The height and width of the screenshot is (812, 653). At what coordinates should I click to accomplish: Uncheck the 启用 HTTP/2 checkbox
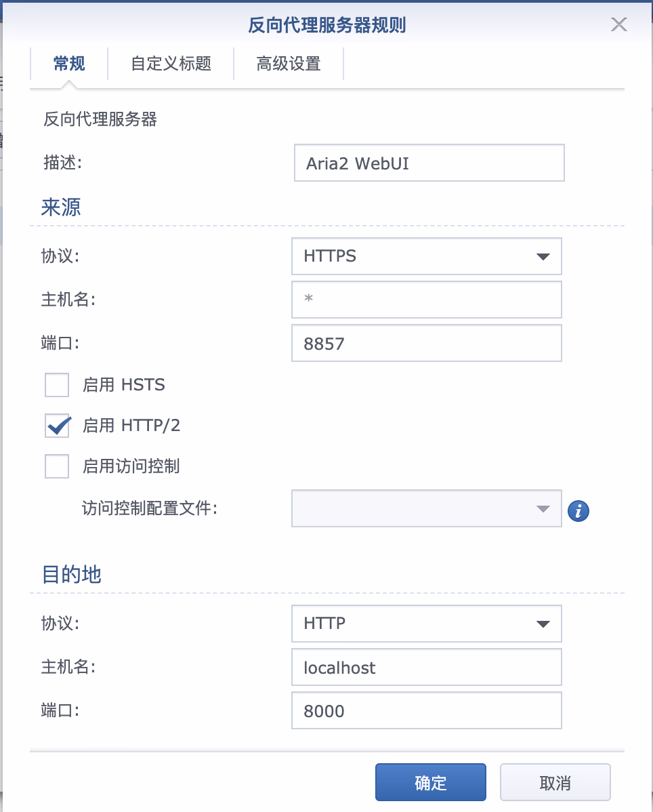tap(57, 426)
